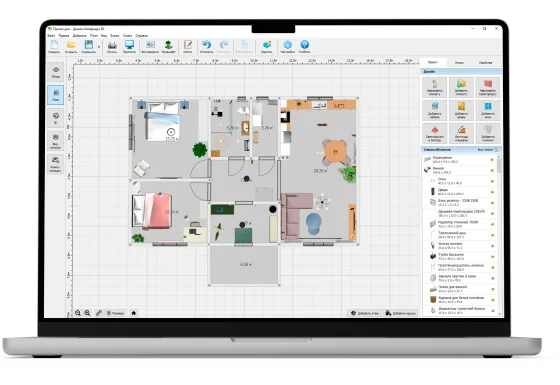Click the Undo arrow icon in toolbar
Viewport: 560px width, 385px height.
point(206,47)
